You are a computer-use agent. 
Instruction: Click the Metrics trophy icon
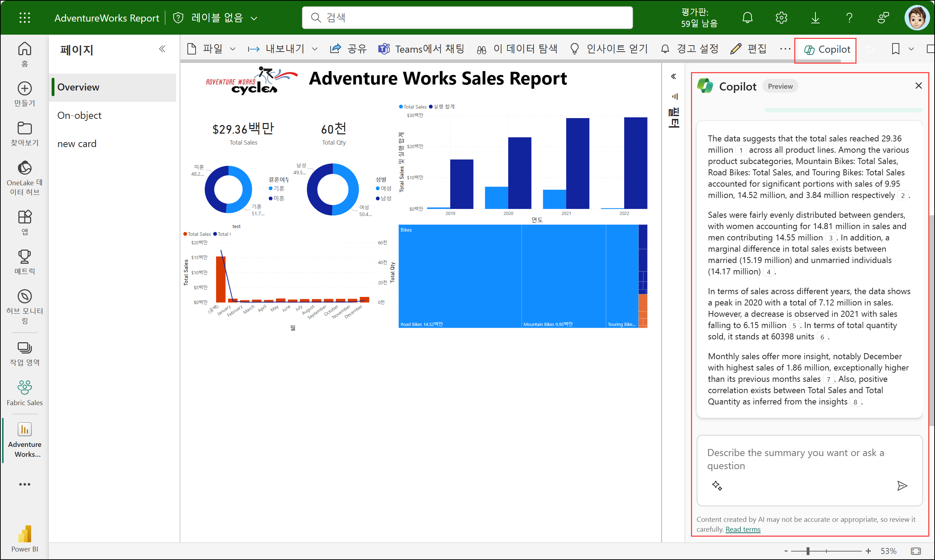pyautogui.click(x=24, y=257)
